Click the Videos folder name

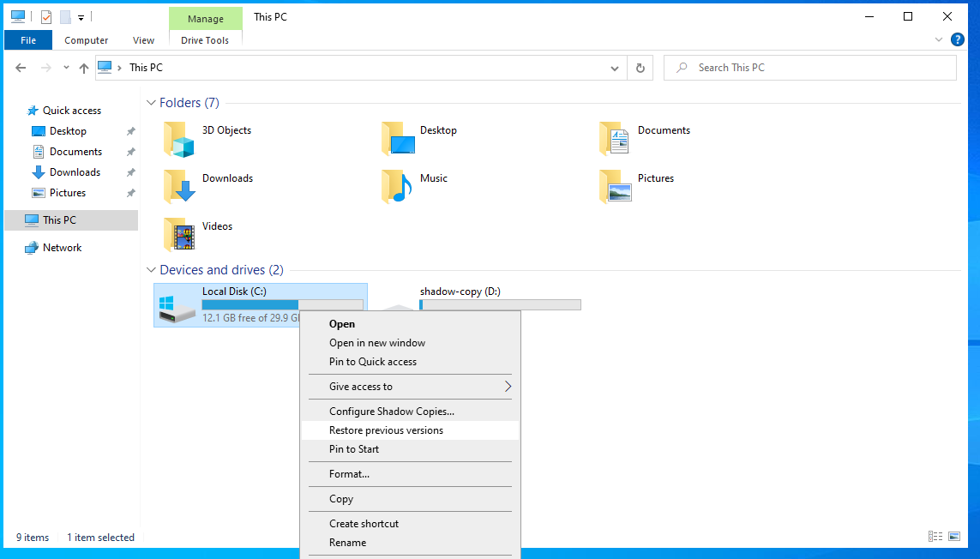[x=218, y=226]
